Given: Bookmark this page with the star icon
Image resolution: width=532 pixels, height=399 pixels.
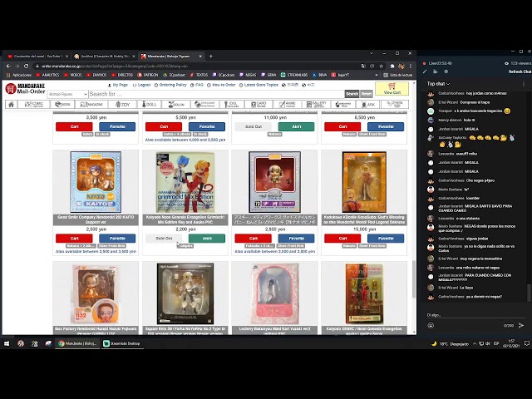Looking at the screenshot, I should click(x=381, y=66).
